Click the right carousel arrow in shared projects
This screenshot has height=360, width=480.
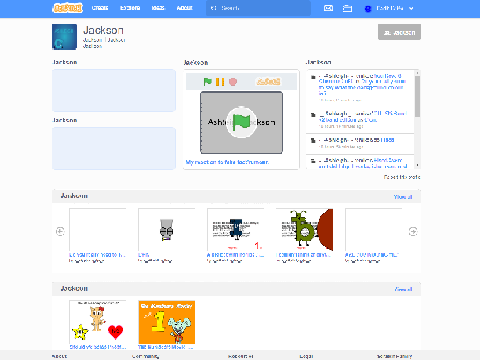tap(413, 231)
